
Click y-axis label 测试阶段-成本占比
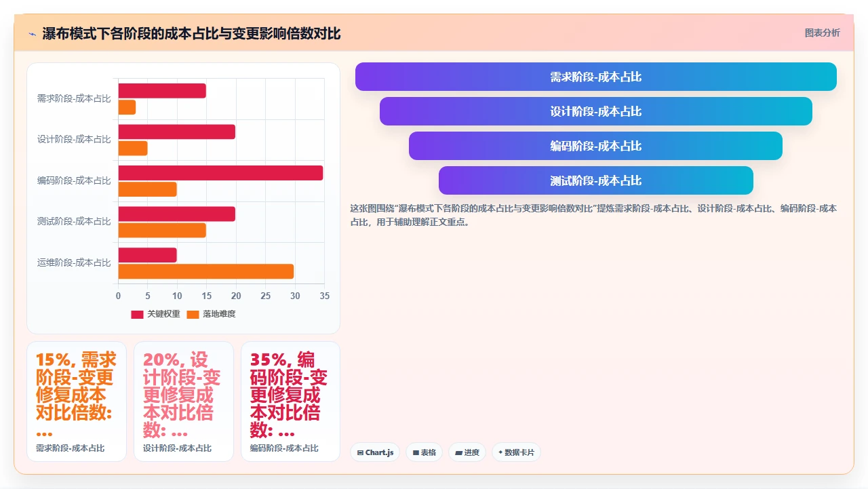pos(74,221)
